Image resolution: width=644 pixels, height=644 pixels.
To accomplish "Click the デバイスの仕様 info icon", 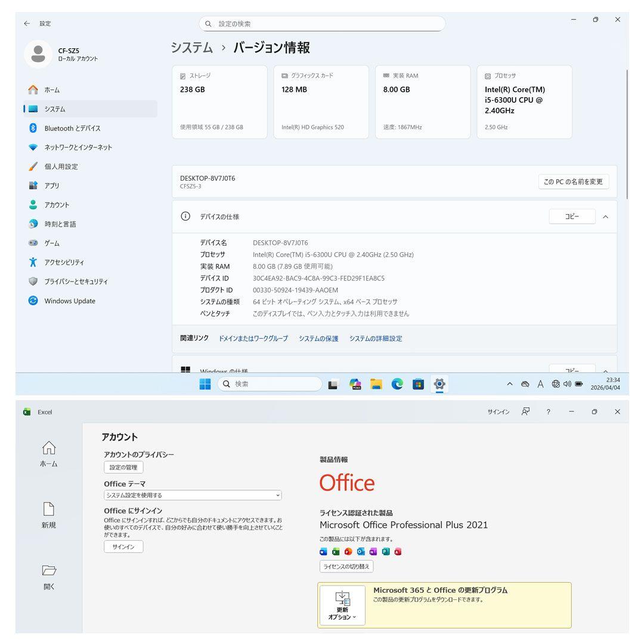I will [185, 216].
